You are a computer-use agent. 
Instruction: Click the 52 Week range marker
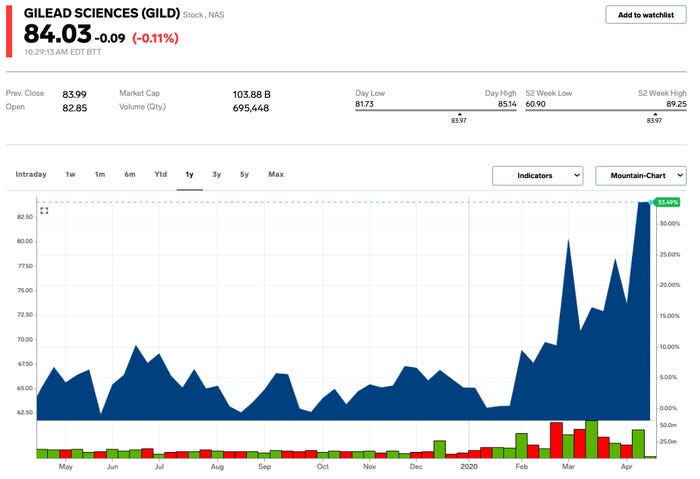[654, 118]
